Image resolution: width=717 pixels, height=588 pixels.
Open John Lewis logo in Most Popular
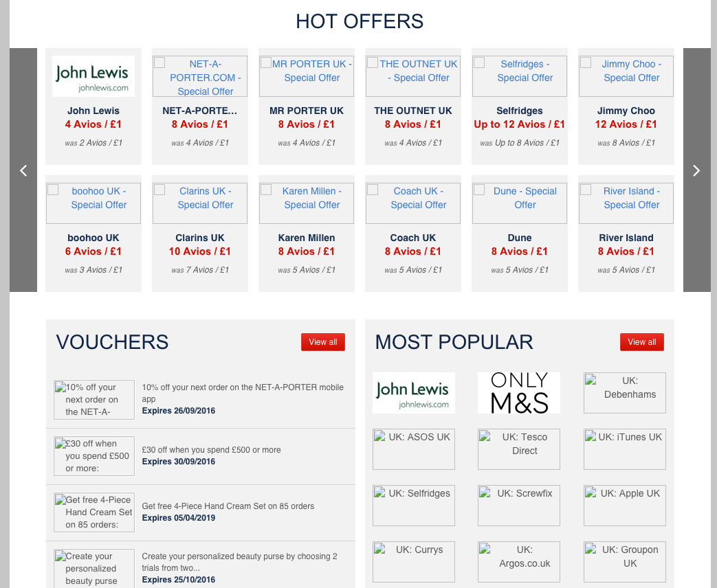(x=414, y=393)
